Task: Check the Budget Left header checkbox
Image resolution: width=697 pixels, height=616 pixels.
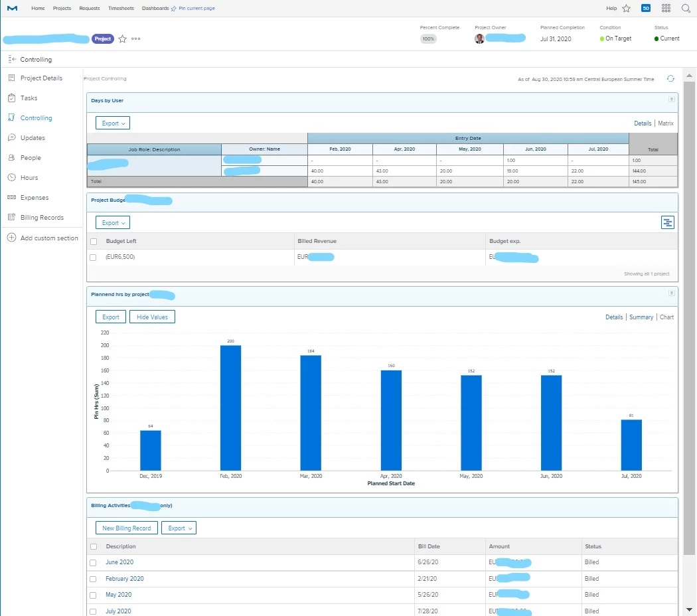Action: click(94, 242)
